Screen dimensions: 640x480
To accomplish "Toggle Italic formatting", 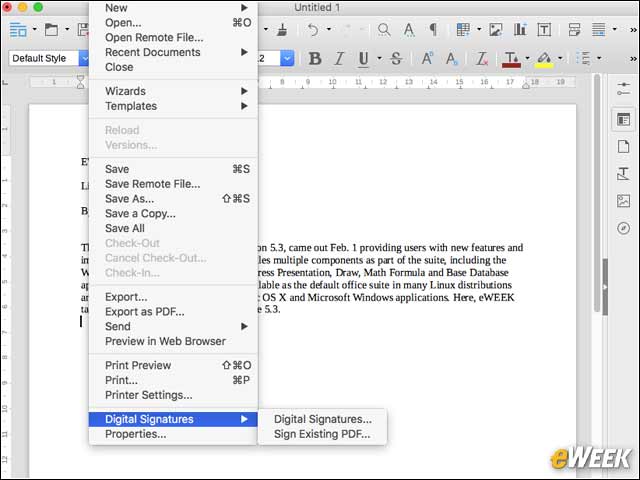I will [339, 59].
